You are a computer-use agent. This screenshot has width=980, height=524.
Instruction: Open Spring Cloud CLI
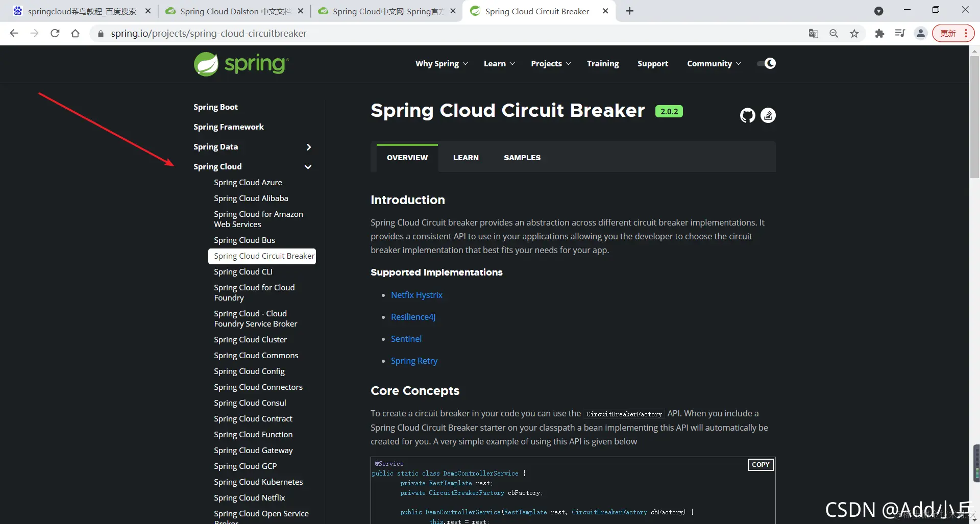pos(243,272)
